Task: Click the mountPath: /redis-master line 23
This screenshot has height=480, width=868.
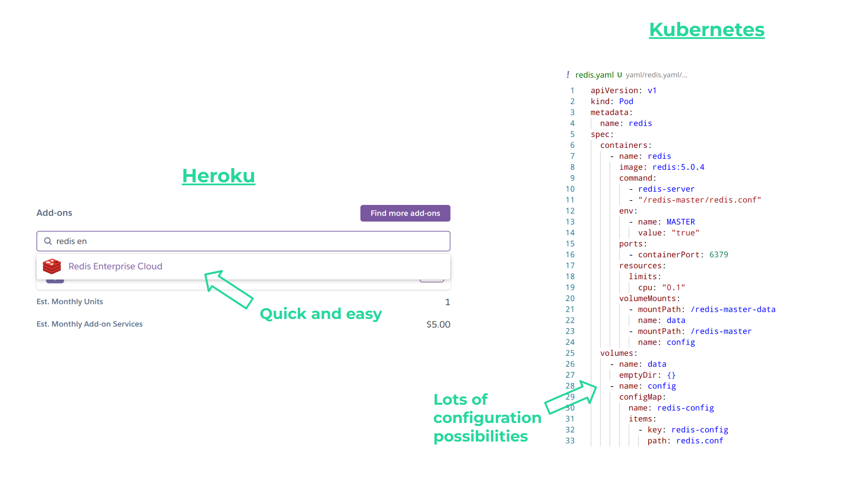Action: click(x=690, y=331)
